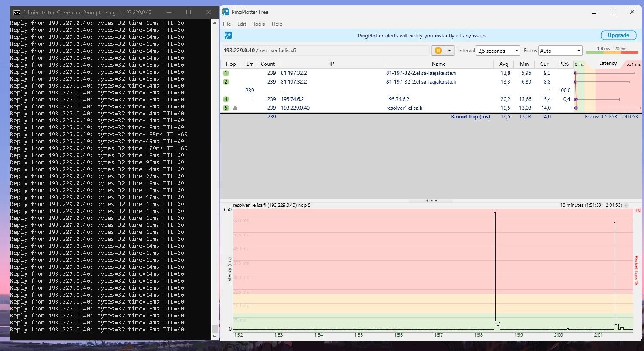Click the hop 5 green circle
This screenshot has width=644, height=351.
coord(226,108)
